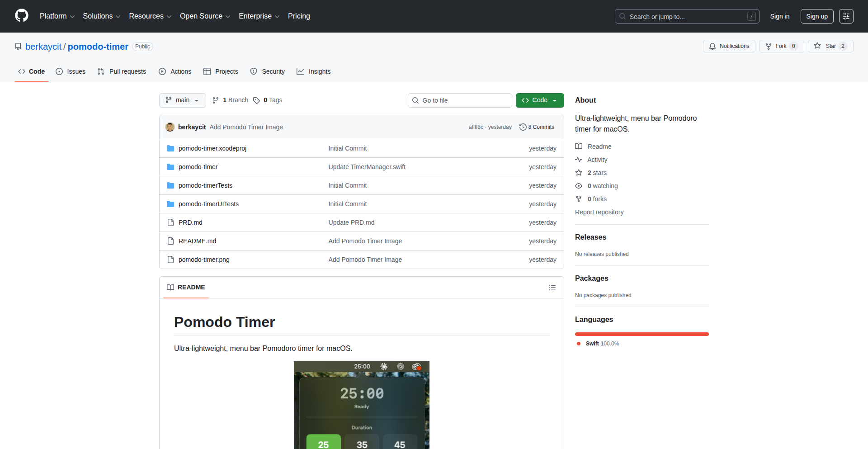This screenshot has height=449, width=868.
Task: Expand the green Code dropdown button
Action: 540,100
